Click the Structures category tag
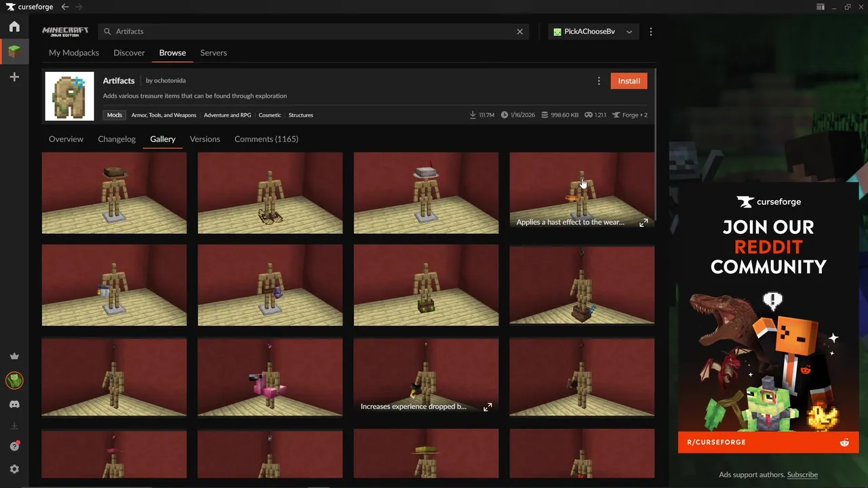Screen dimensions: 868x488 tap(300, 115)
